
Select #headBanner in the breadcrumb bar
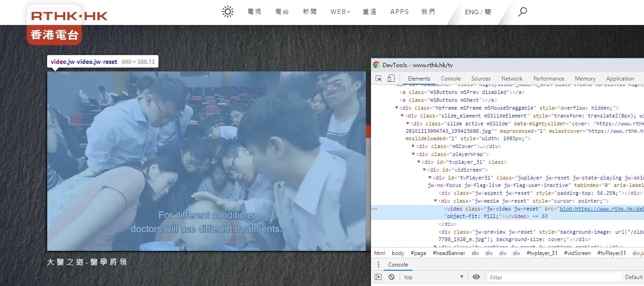coord(449,253)
